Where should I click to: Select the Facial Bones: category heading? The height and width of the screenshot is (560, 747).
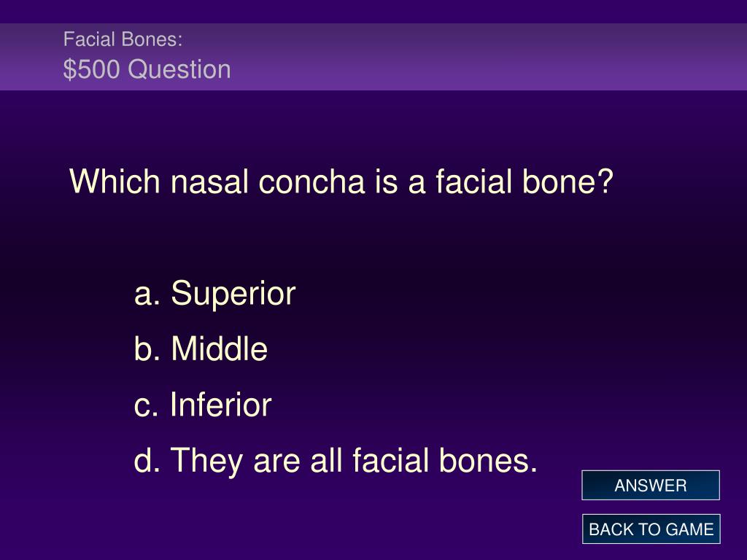pos(123,39)
